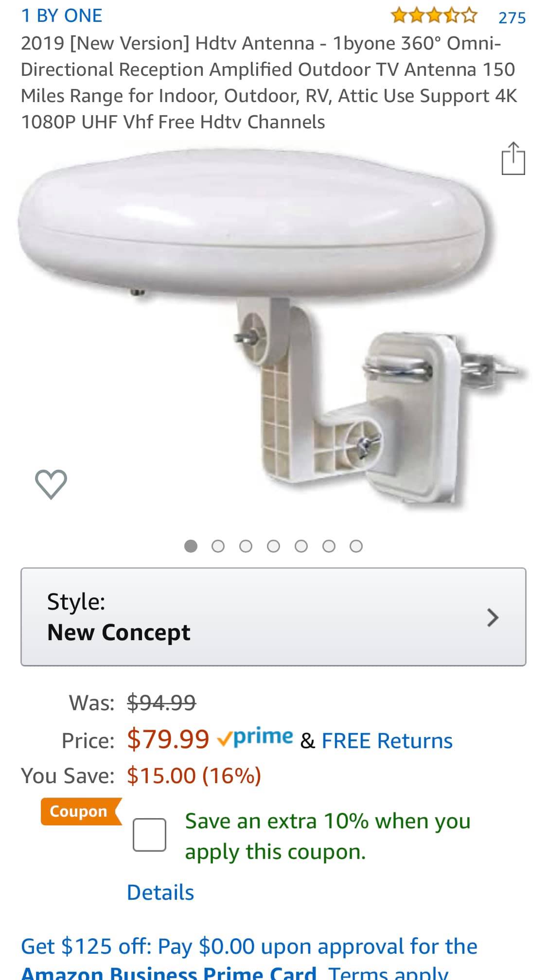Jump to fourth product image dot

click(x=274, y=546)
